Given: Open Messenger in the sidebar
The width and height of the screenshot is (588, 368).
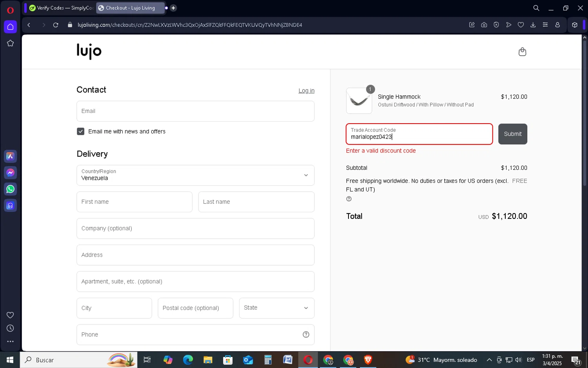Looking at the screenshot, I should click(11, 173).
